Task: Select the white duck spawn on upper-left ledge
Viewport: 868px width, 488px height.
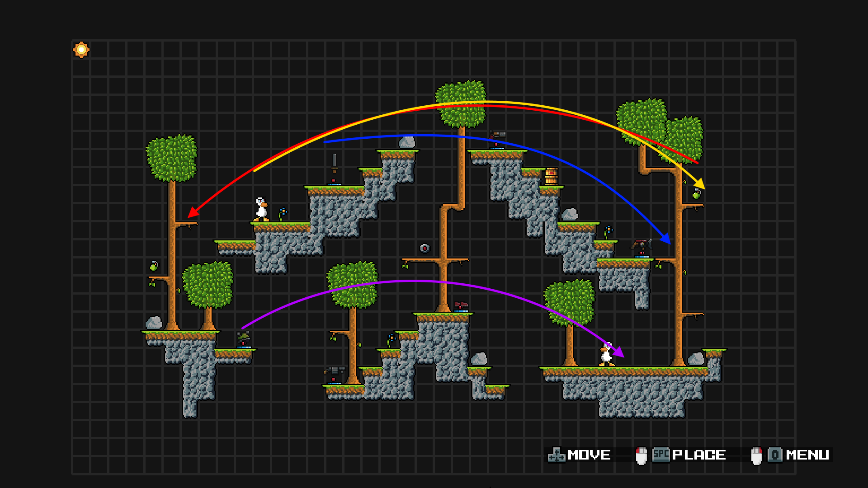Action: (x=261, y=210)
